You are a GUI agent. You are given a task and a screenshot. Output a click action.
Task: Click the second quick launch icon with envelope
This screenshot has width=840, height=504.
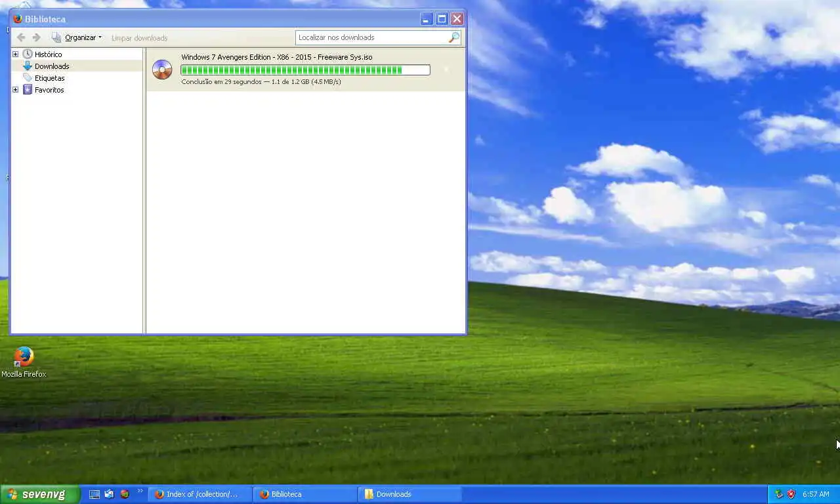point(109,494)
